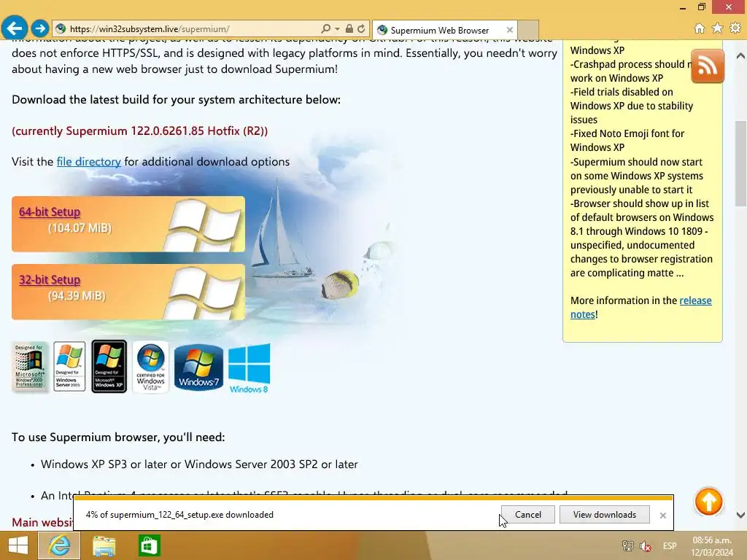Click Internet Explorer taskbar icon
The image size is (747, 560).
pyautogui.click(x=59, y=545)
